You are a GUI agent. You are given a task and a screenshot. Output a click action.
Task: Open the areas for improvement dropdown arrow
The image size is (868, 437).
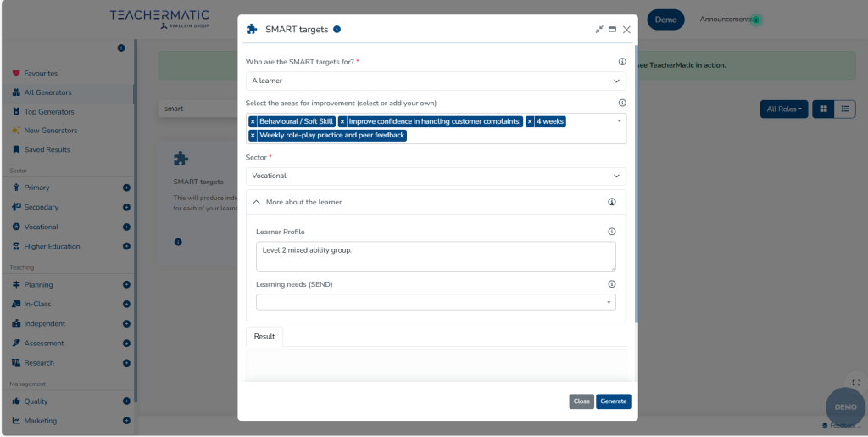619,120
